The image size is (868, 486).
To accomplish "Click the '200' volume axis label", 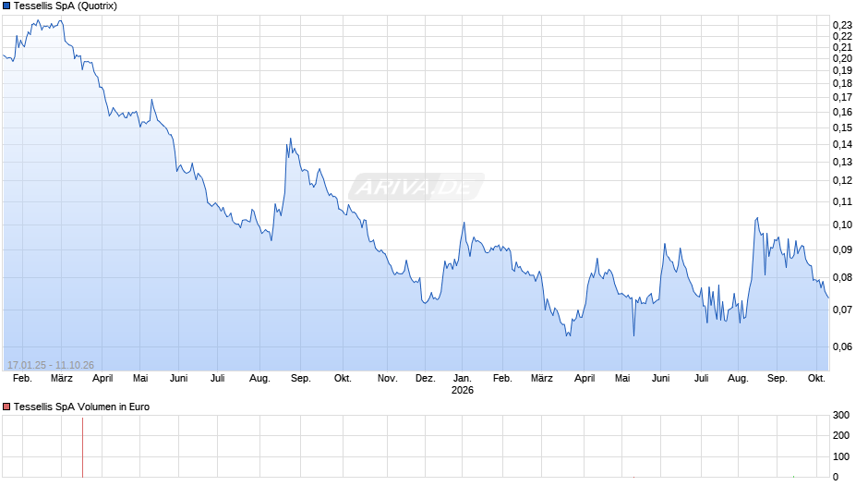I will [x=841, y=435].
